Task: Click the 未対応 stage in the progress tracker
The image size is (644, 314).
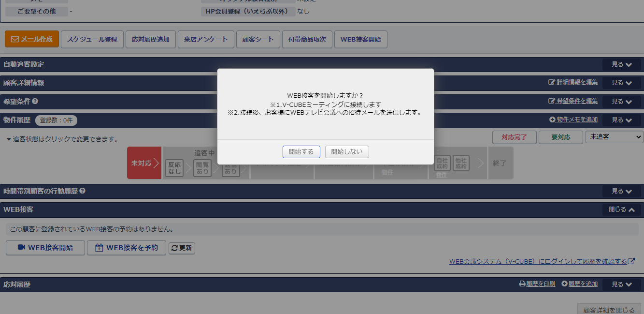Action: pyautogui.click(x=144, y=163)
